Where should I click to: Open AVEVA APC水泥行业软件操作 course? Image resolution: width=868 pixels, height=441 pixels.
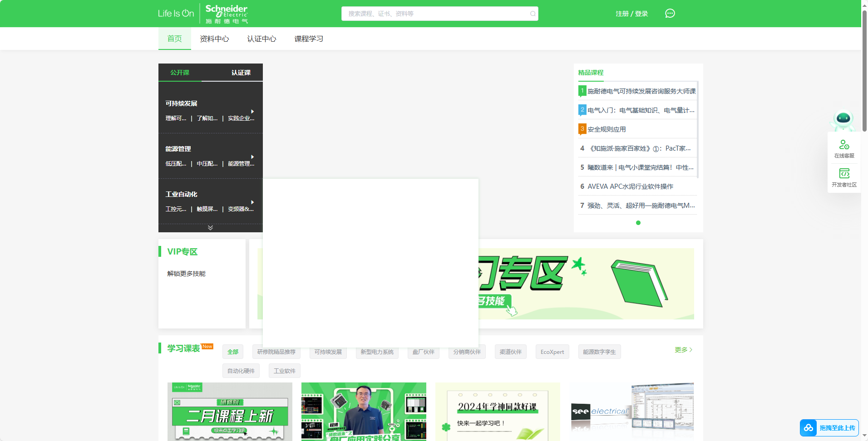click(630, 186)
